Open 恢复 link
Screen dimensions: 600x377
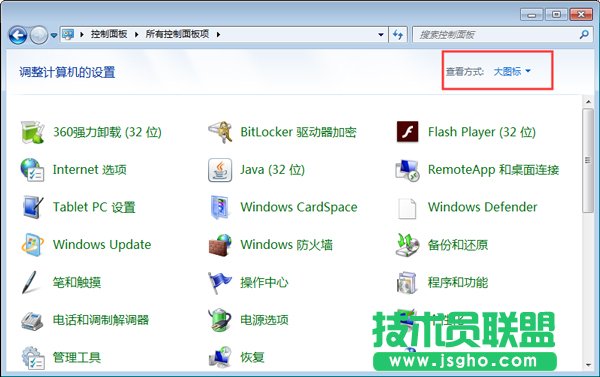coord(252,357)
